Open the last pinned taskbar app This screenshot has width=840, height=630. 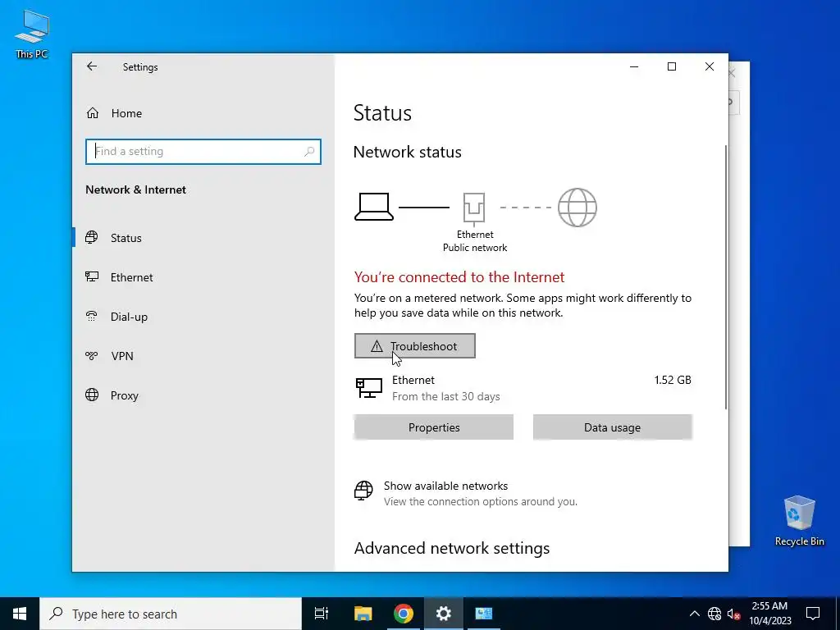(x=484, y=614)
